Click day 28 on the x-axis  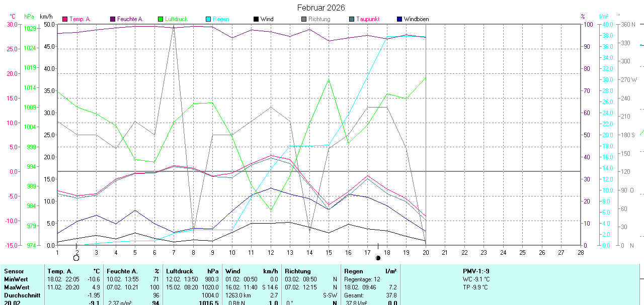[x=581, y=252]
